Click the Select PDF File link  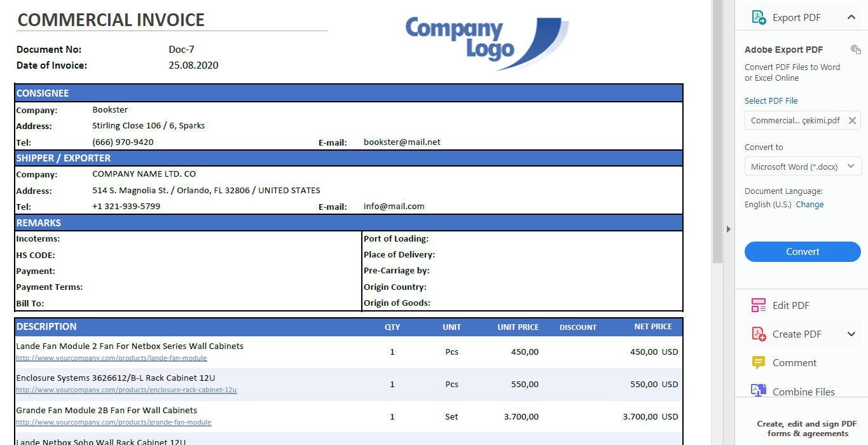coord(771,100)
